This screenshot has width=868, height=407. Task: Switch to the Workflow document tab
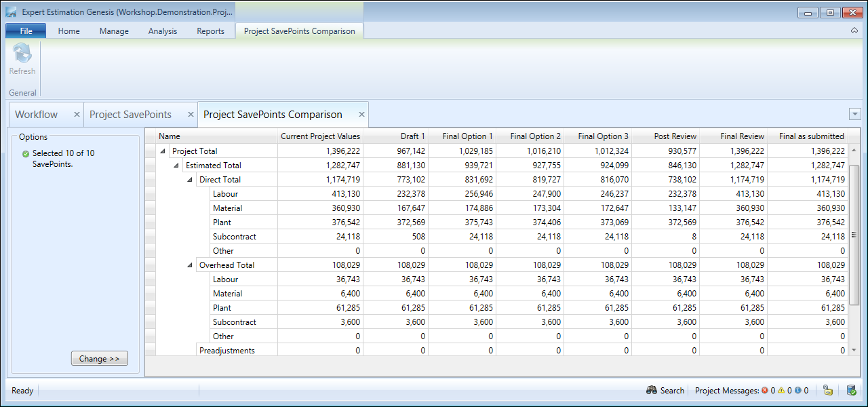tap(37, 115)
